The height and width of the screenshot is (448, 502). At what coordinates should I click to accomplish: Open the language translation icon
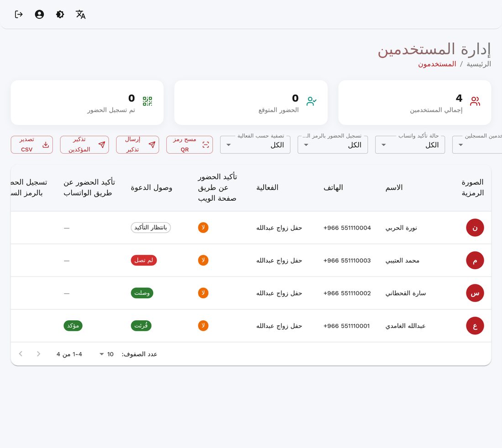(x=81, y=15)
